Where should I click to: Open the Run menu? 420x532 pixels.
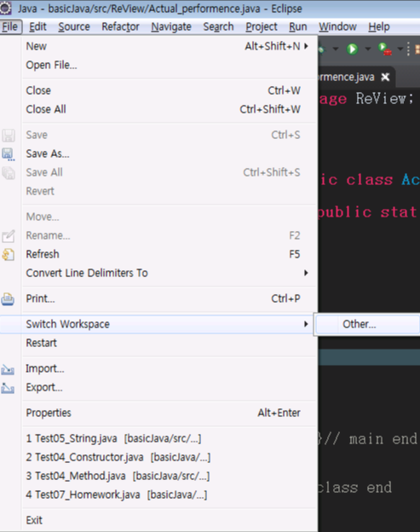298,26
